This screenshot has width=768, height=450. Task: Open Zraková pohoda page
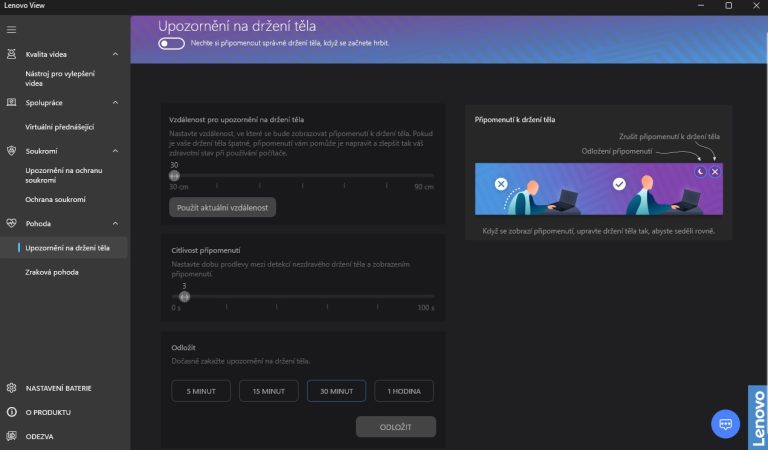(x=52, y=272)
